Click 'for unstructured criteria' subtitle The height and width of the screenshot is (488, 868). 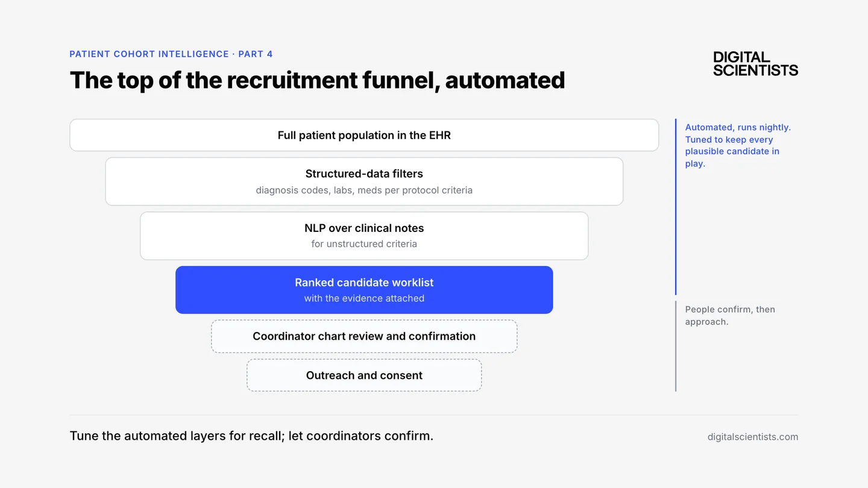tap(364, 244)
